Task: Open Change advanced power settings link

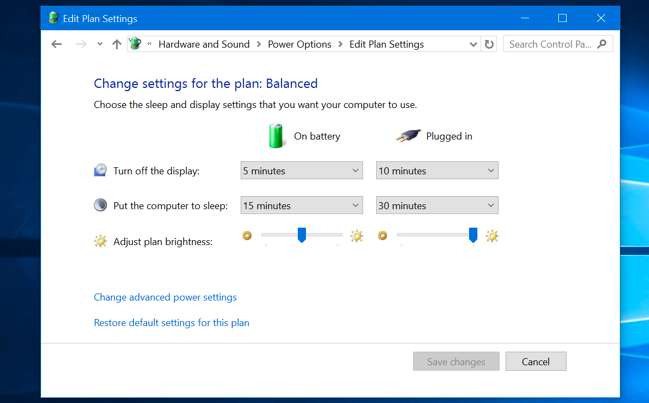Action: 165,297
